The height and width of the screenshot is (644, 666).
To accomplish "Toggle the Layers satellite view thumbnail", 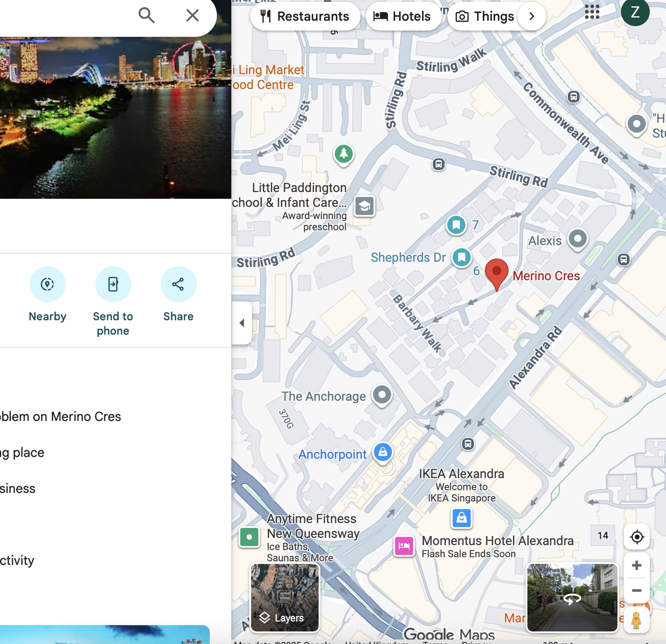I will click(x=285, y=598).
